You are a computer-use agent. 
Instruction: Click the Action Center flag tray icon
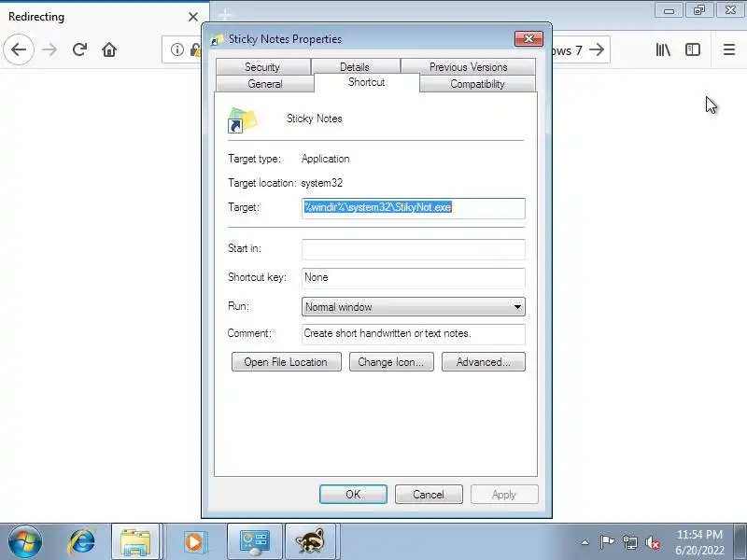click(x=607, y=542)
